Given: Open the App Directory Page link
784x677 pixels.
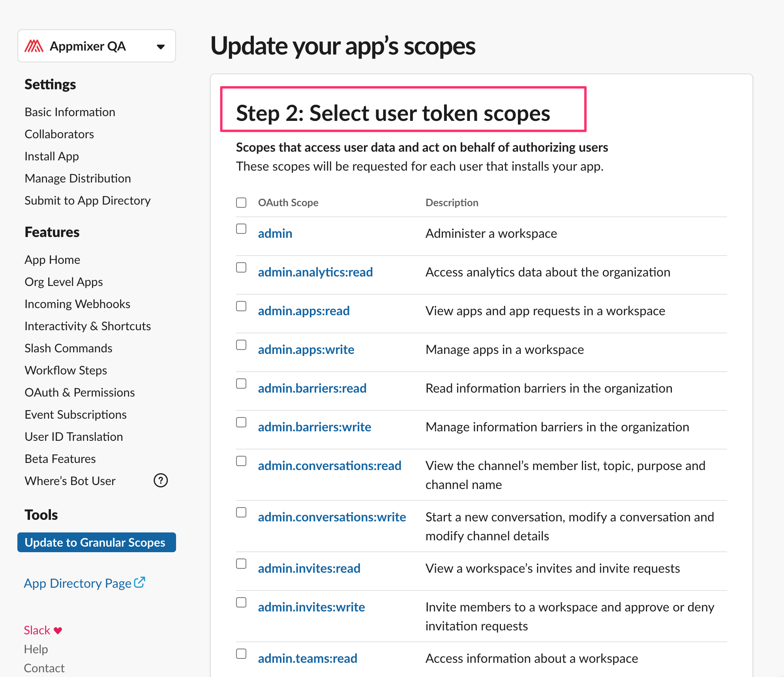Looking at the screenshot, I should pos(78,583).
